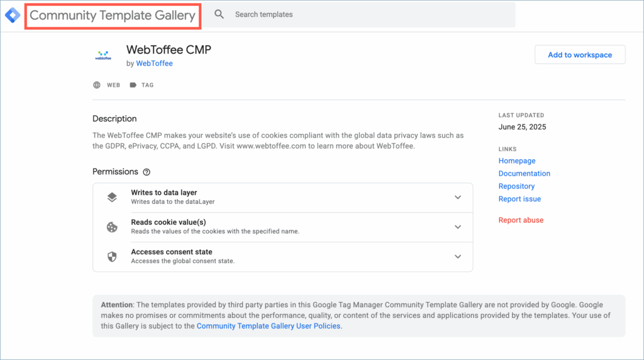
Task: Focus the Search templates field
Action: point(359,15)
